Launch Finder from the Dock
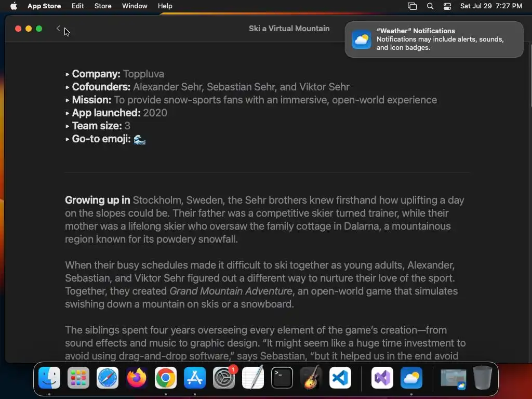This screenshot has height=399, width=532. 49,378
